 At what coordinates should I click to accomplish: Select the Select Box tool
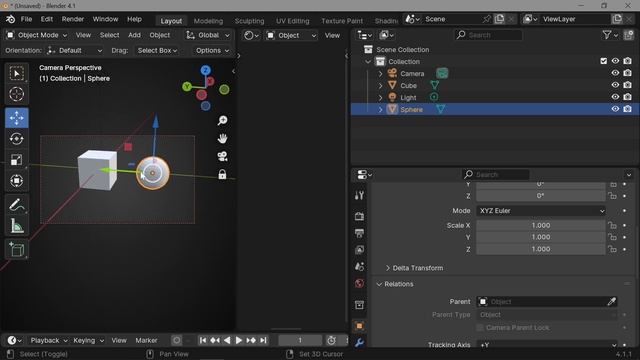point(17,73)
